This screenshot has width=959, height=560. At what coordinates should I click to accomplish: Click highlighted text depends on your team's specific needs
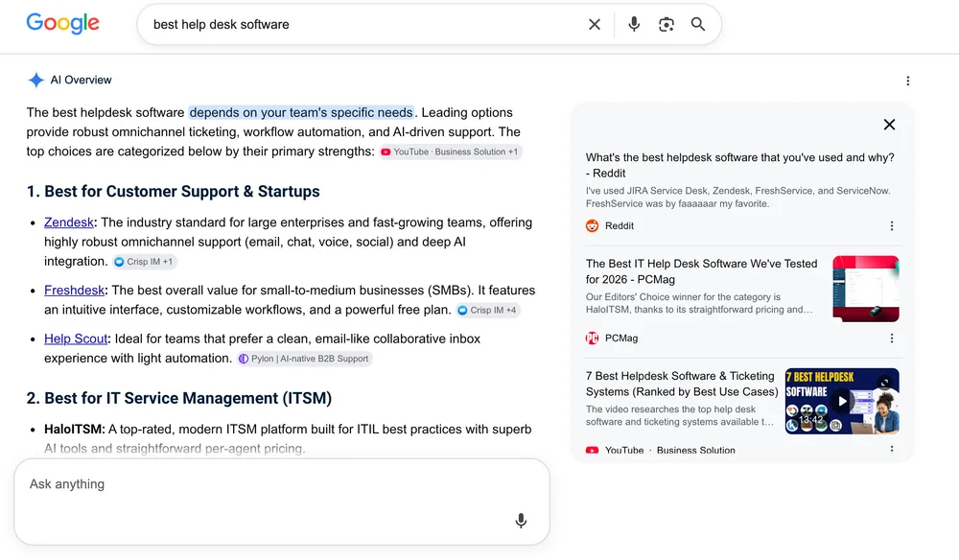pyautogui.click(x=301, y=112)
